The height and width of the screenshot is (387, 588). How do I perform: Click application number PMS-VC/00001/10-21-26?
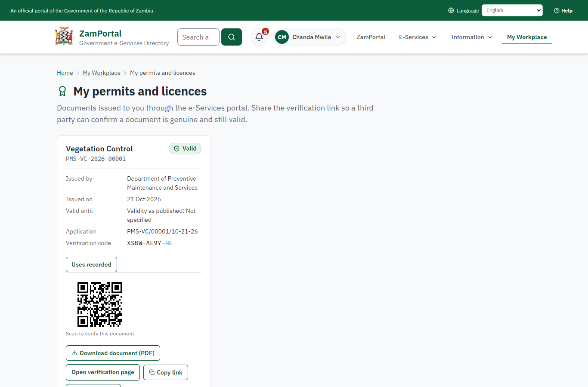pyautogui.click(x=162, y=231)
